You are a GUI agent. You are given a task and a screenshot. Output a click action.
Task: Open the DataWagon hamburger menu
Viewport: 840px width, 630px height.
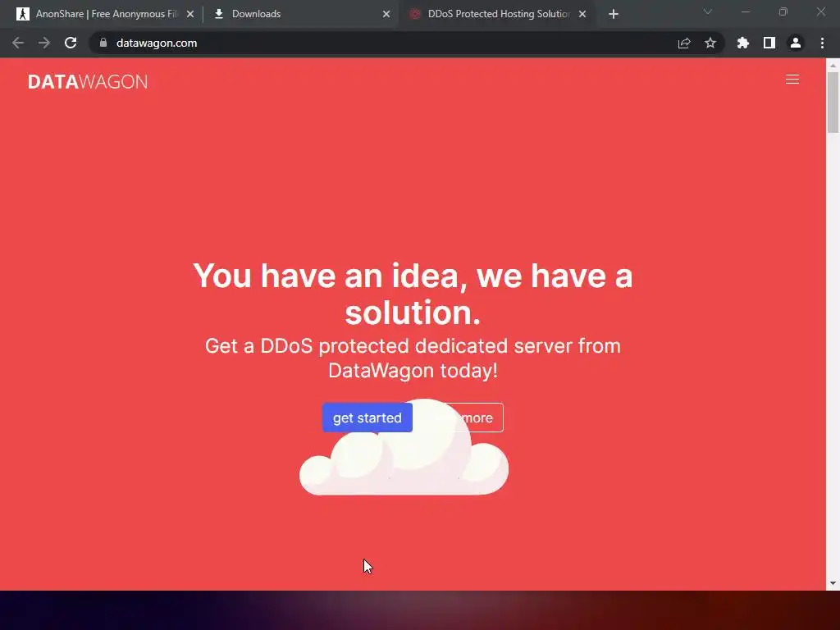(792, 80)
